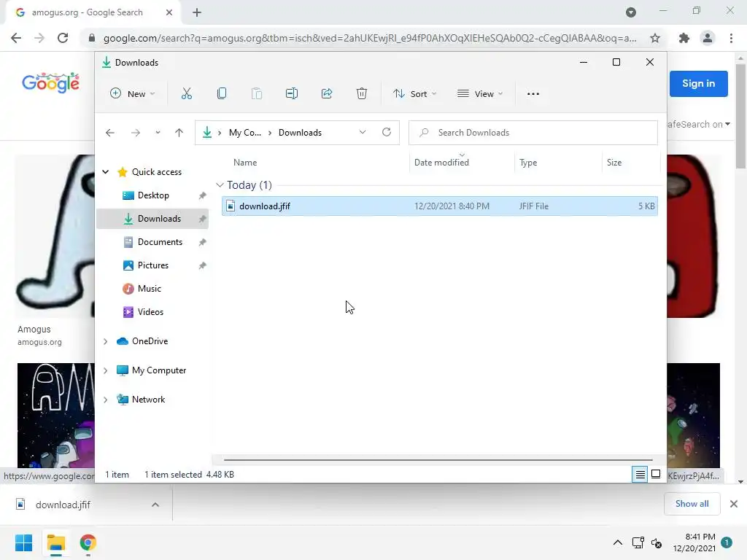
Task: Click My Co... breadcrumb in address bar
Action: click(x=245, y=133)
